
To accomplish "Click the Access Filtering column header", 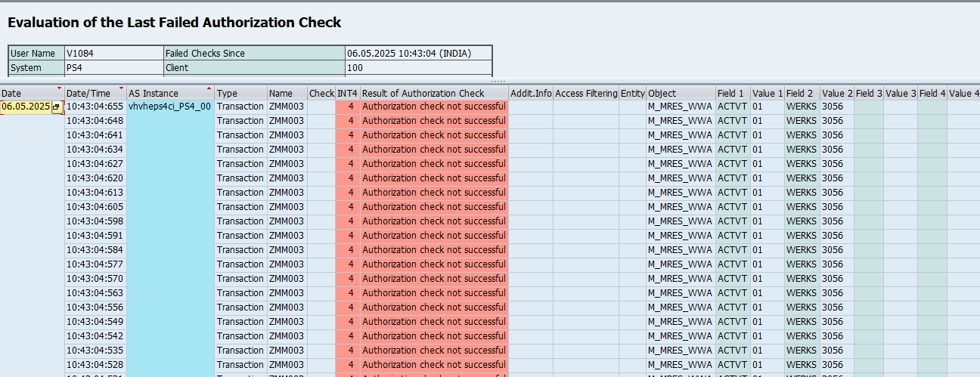I will tap(586, 94).
